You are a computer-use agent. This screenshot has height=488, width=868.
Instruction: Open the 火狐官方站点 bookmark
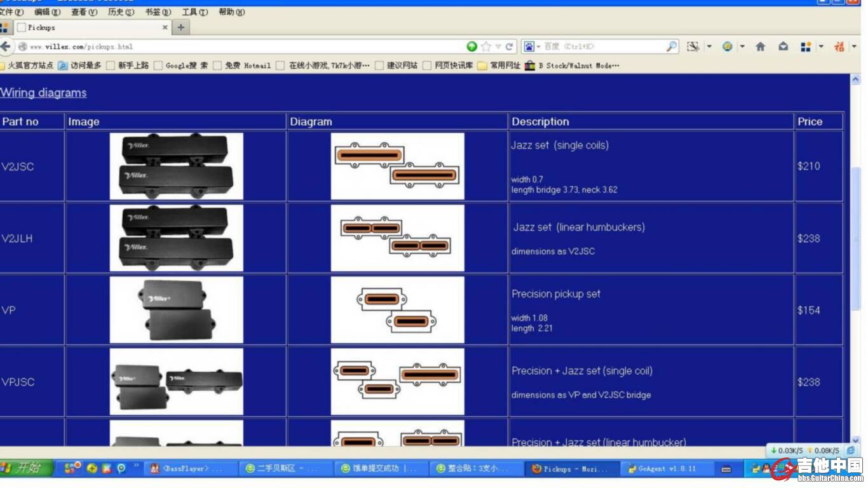[x=27, y=65]
